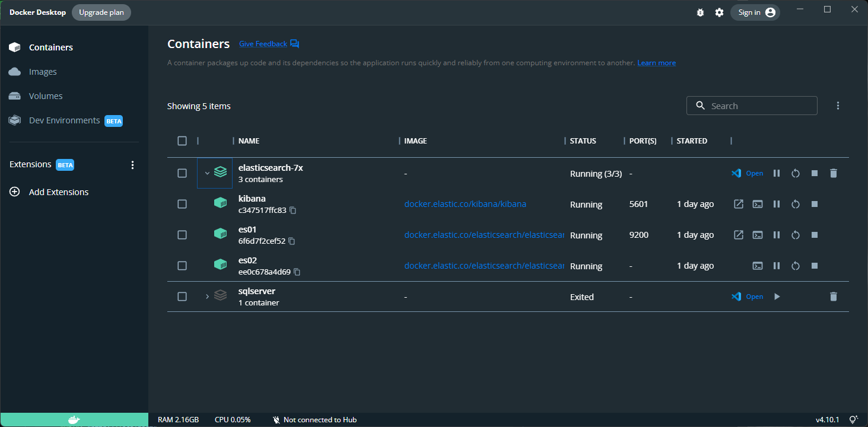This screenshot has height=427, width=868.
Task: Open terminal for es01 container
Action: coord(758,235)
